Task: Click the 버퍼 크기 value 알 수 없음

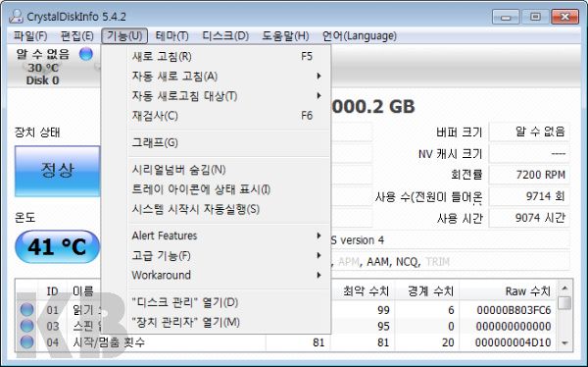Action: coord(529,131)
